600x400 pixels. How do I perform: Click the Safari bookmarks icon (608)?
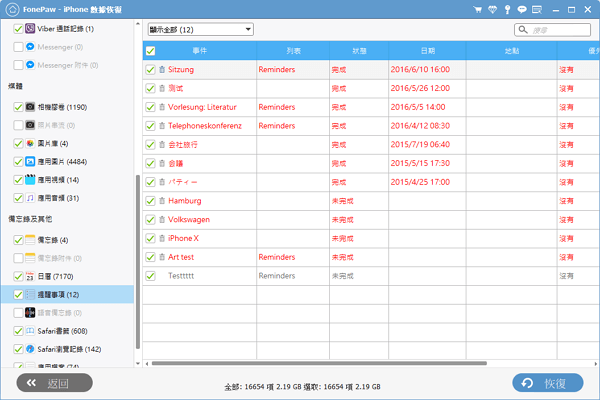click(30, 331)
